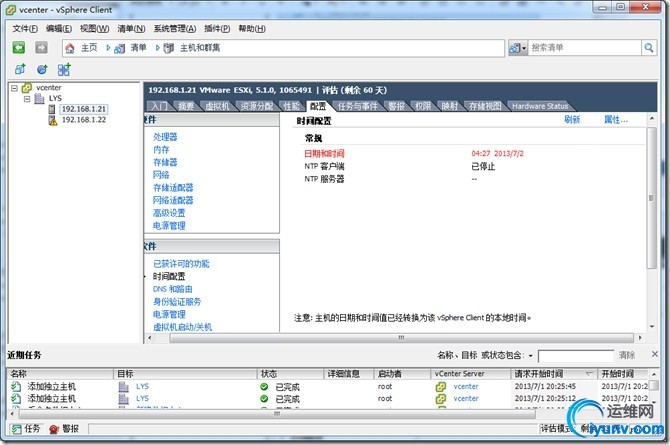Screen dimensions: 670x445
Task: Click the Hosts and Clusters (主机和群集) breadcrumb icon
Action: (x=169, y=48)
